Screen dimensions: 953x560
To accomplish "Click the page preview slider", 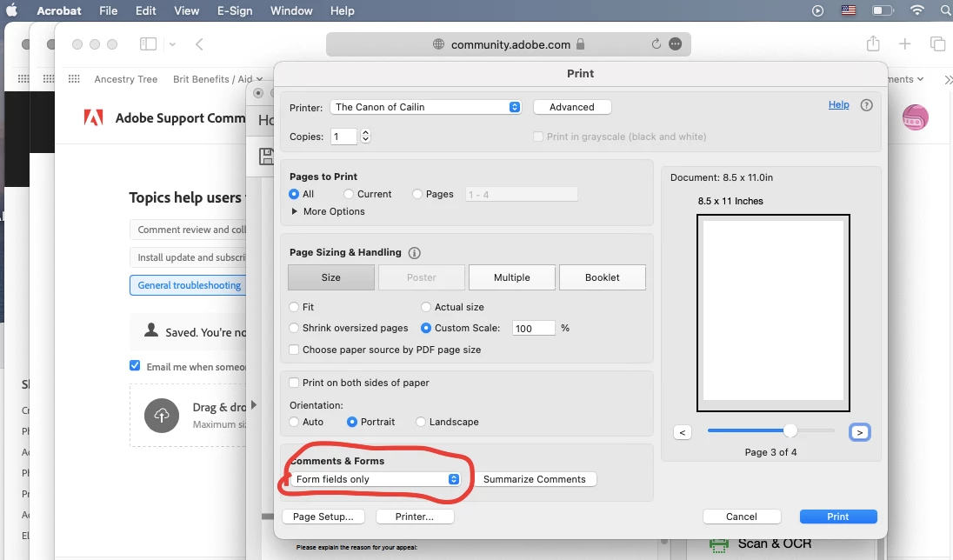I will coord(770,431).
